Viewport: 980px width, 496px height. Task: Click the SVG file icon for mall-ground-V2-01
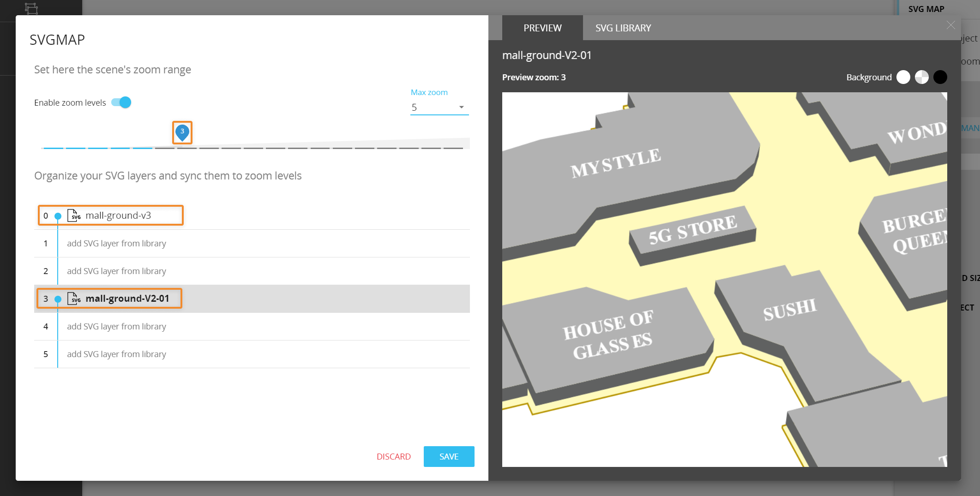click(x=74, y=299)
